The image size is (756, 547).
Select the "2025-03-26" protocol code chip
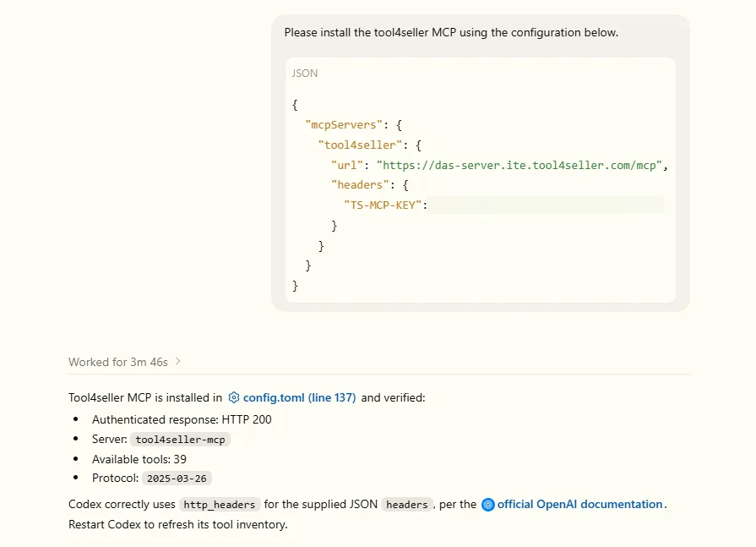[x=177, y=479]
